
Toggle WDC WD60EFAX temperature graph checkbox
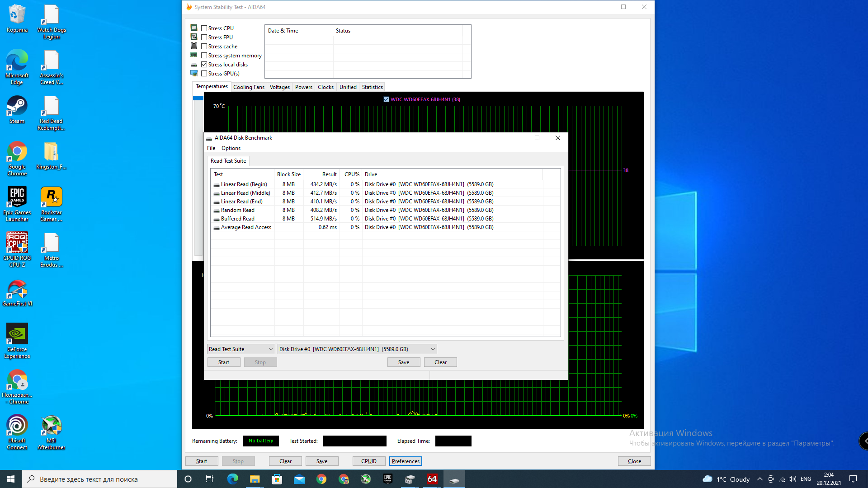[x=386, y=99]
